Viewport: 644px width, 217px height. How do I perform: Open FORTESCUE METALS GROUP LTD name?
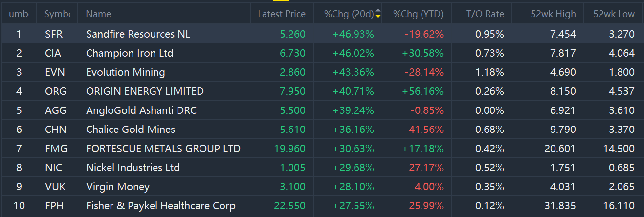pos(163,149)
